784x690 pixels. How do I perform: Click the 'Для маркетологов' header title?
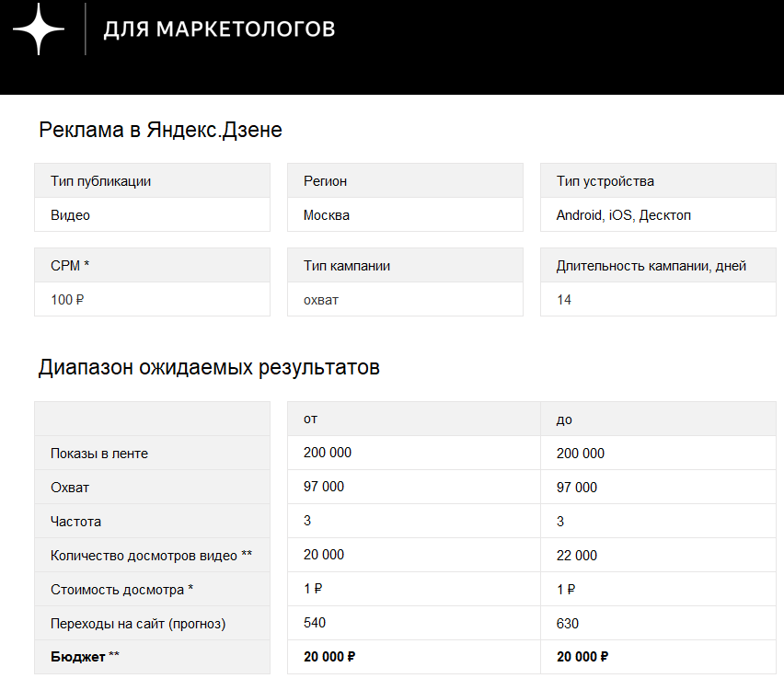pyautogui.click(x=219, y=29)
